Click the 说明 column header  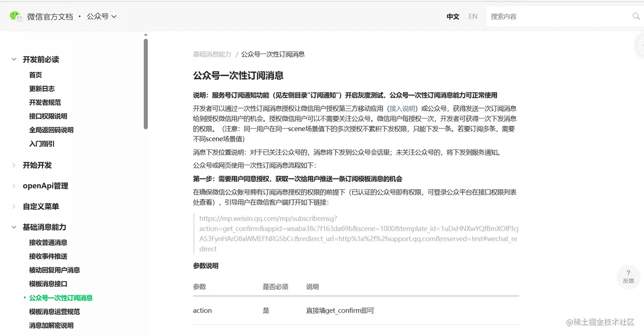(x=313, y=287)
